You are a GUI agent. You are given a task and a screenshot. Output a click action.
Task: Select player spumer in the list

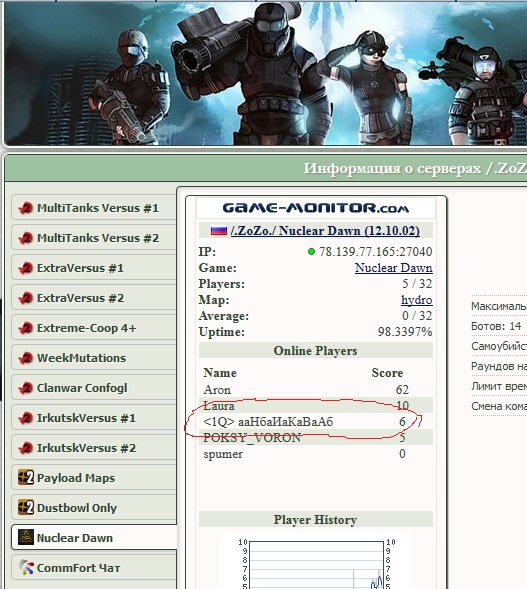click(x=223, y=454)
